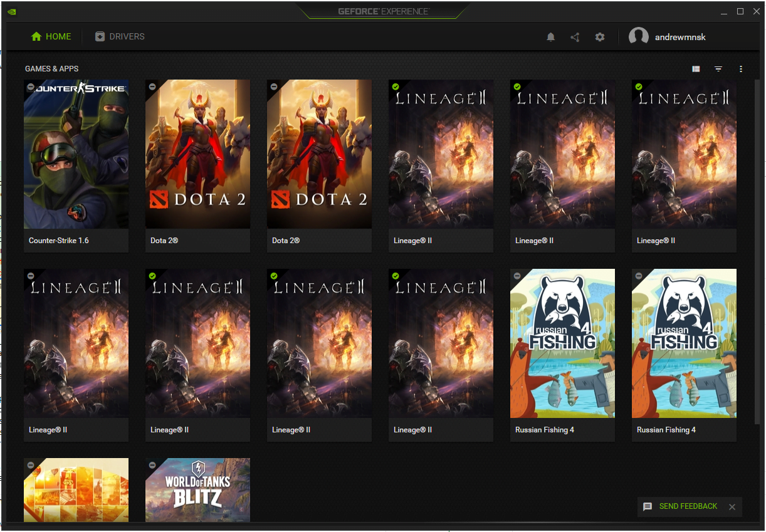Open the notifications bell
This screenshot has width=766, height=532.
pos(550,37)
